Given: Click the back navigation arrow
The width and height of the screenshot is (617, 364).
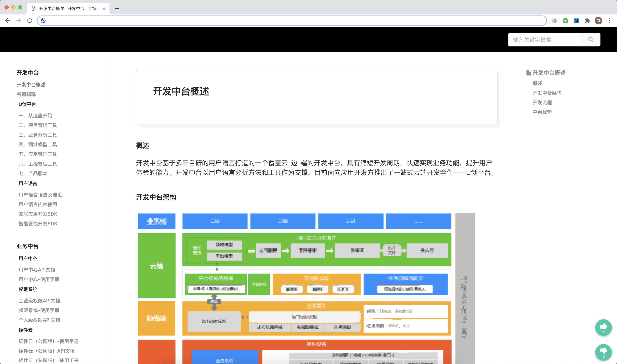Looking at the screenshot, I should tap(8, 21).
